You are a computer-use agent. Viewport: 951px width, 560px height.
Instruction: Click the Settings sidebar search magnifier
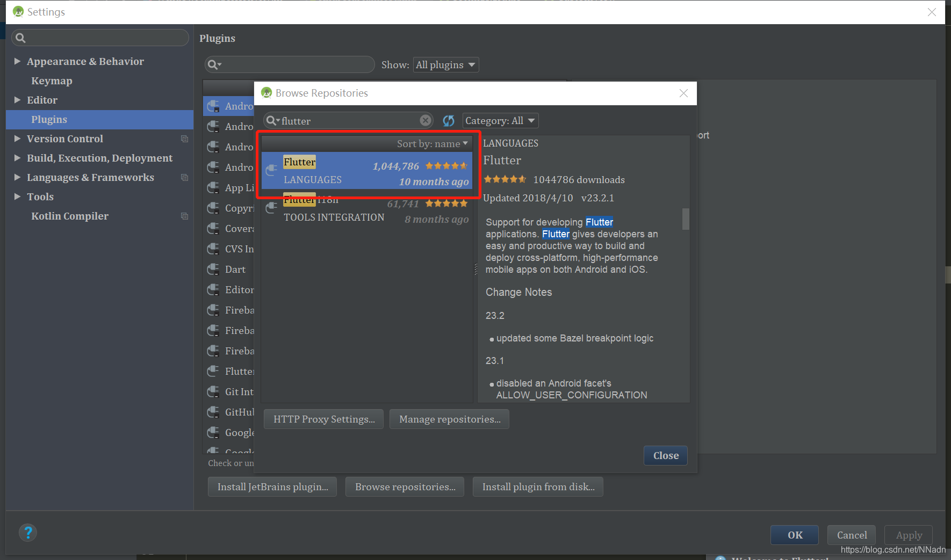click(x=20, y=38)
